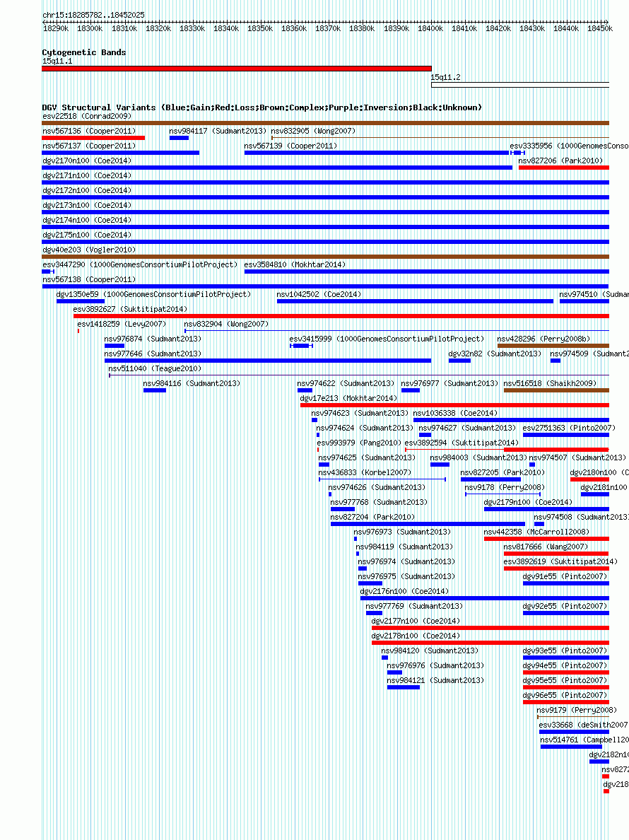This screenshot has width=629, height=840.
Task: Select the nsv511040 (Teague2010) label
Action: (155, 369)
